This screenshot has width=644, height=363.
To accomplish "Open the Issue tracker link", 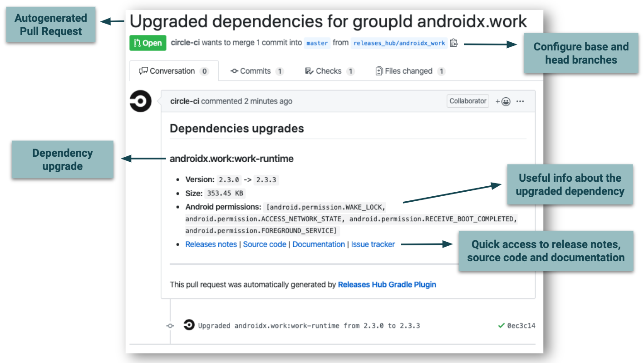I will (373, 244).
